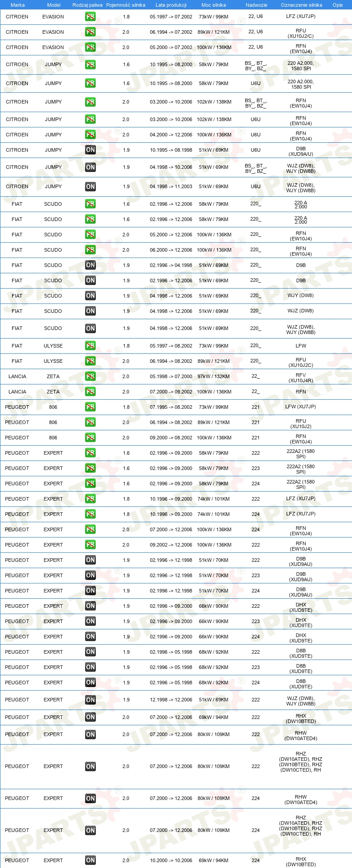Click petrol icon in Evasion 100kW / 136KM row
This screenshot has height=868, width=352.
click(x=90, y=47)
